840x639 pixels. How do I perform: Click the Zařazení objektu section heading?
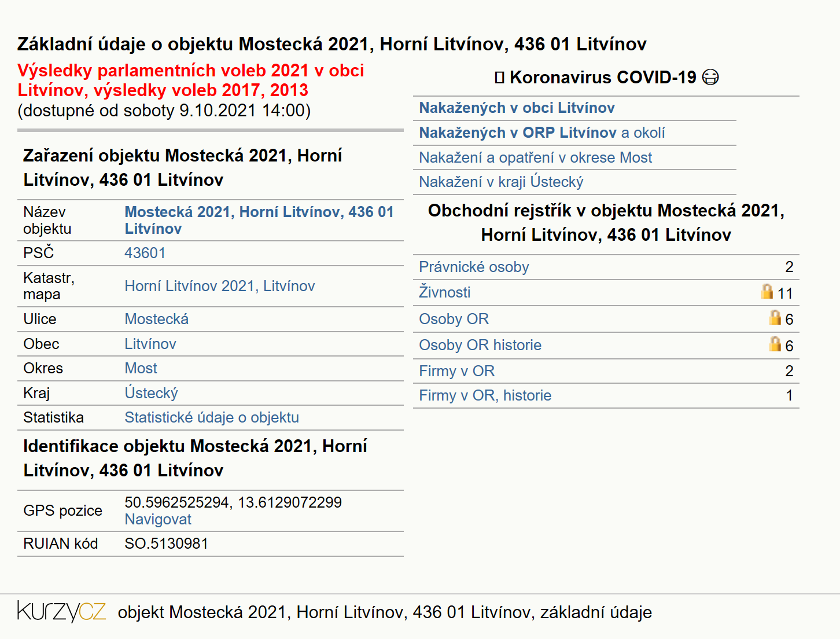pos(183,167)
